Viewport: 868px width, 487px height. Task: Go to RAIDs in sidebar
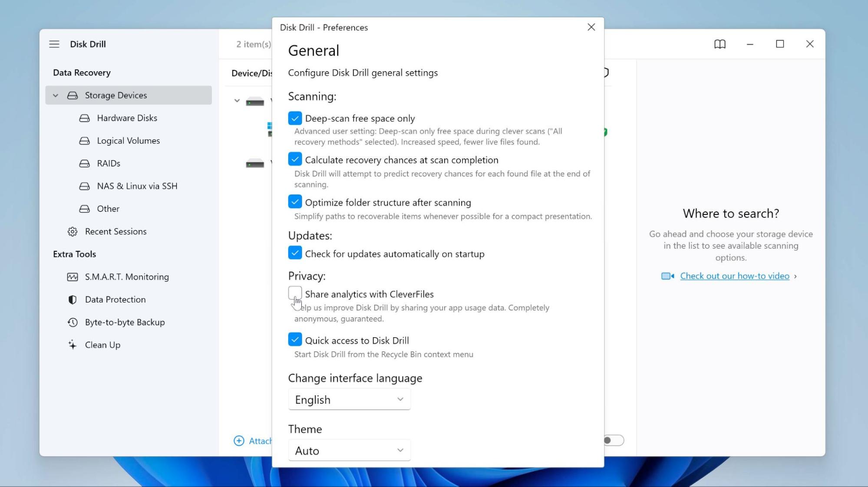[x=109, y=164]
